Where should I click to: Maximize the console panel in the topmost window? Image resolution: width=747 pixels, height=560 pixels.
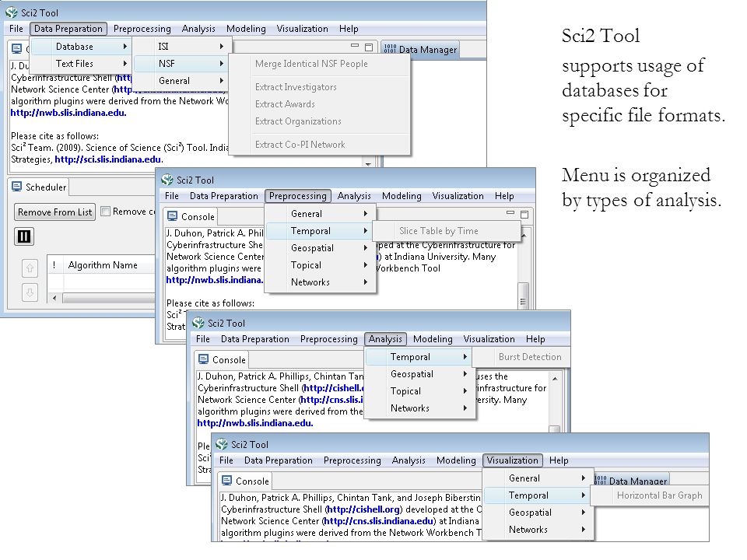click(x=369, y=47)
